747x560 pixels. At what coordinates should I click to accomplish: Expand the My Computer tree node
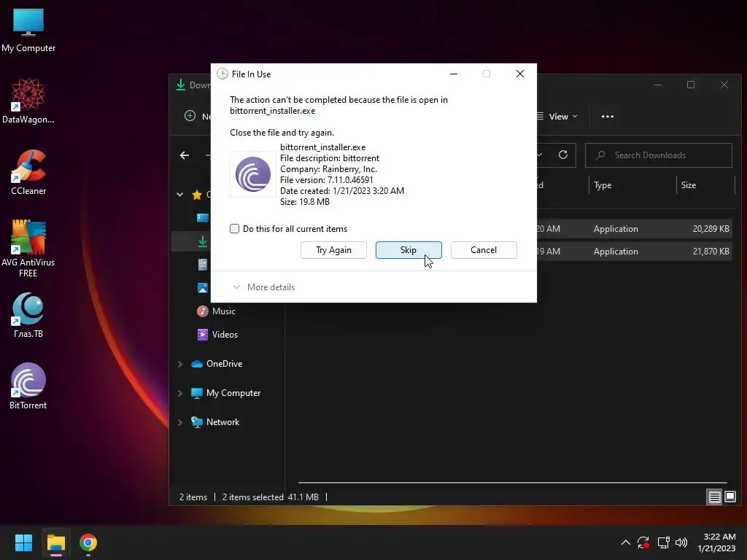tap(180, 393)
